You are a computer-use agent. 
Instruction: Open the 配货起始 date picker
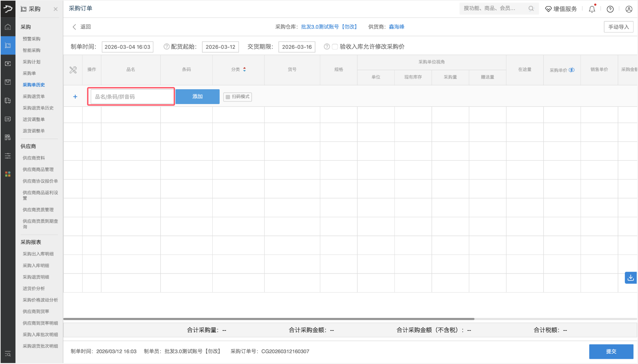[220, 47]
